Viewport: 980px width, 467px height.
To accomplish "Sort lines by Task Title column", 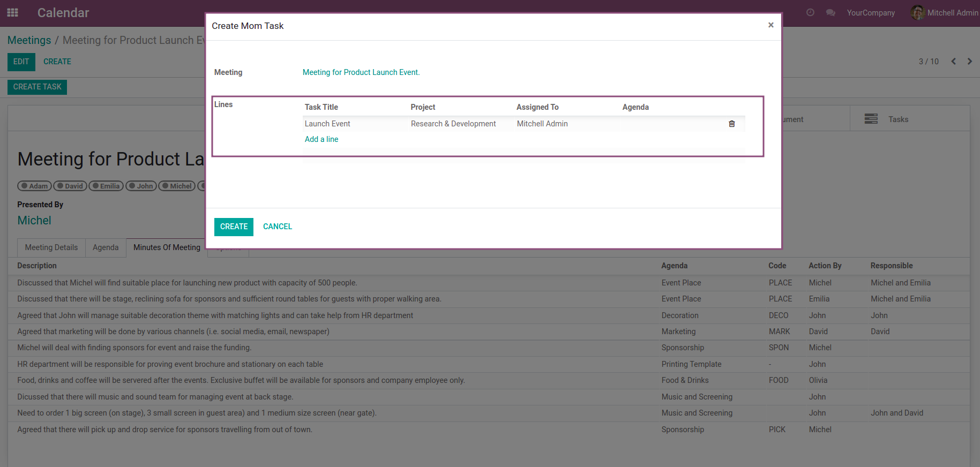I will (321, 107).
